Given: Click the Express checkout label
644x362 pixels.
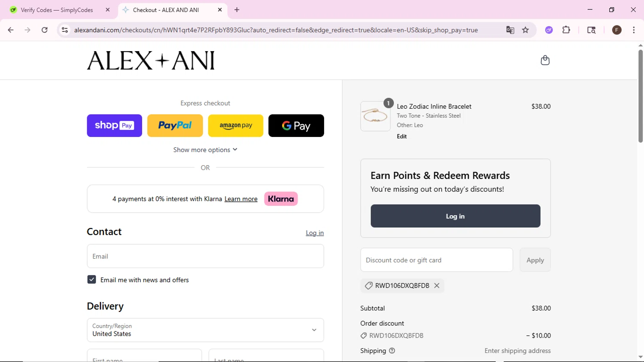Looking at the screenshot, I should pos(205,103).
